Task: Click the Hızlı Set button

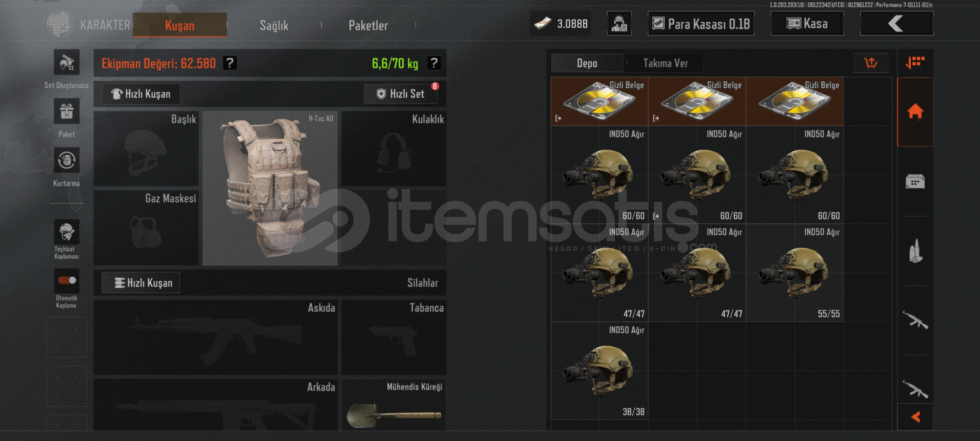Action: point(400,94)
